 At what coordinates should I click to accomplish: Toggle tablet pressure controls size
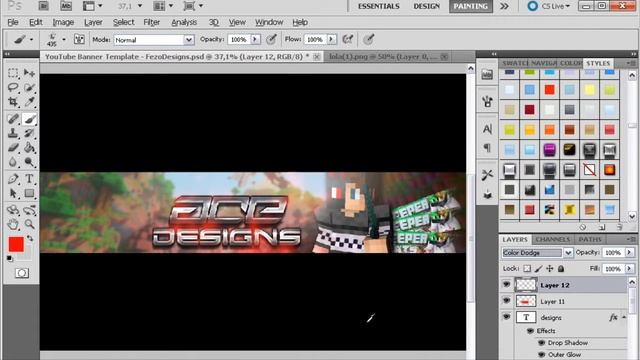coord(369,39)
